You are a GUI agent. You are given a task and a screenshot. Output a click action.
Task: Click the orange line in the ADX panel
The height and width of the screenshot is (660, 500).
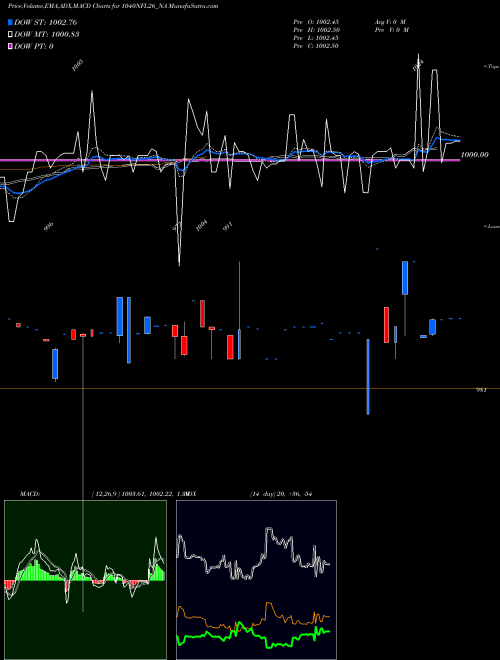click(x=253, y=617)
